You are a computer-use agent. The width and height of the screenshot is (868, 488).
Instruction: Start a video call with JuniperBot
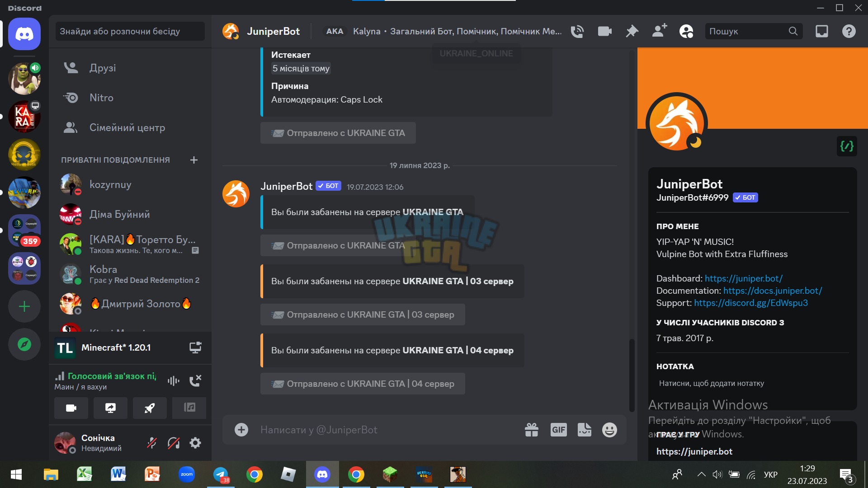pyautogui.click(x=604, y=31)
